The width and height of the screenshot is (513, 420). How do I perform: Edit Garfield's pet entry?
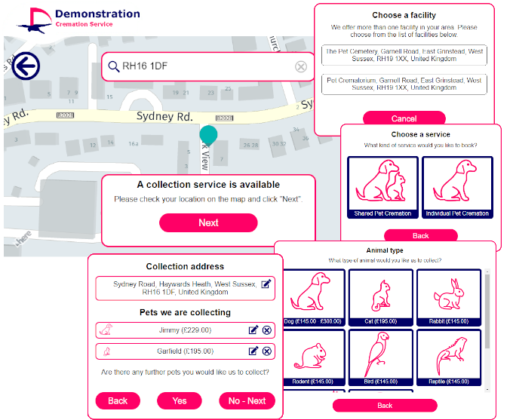tap(253, 351)
